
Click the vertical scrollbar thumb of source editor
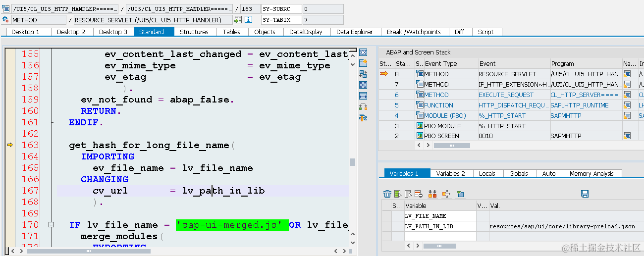(x=352, y=162)
